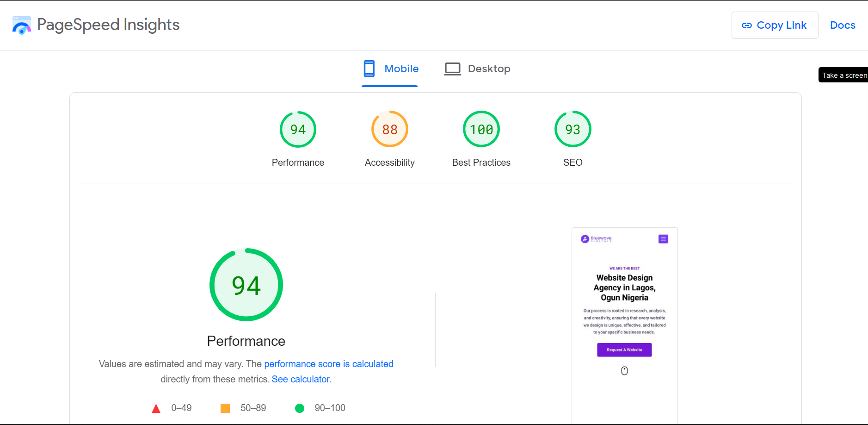Viewport: 868px width, 425px height.
Task: Open the Docs page
Action: pyautogui.click(x=843, y=25)
